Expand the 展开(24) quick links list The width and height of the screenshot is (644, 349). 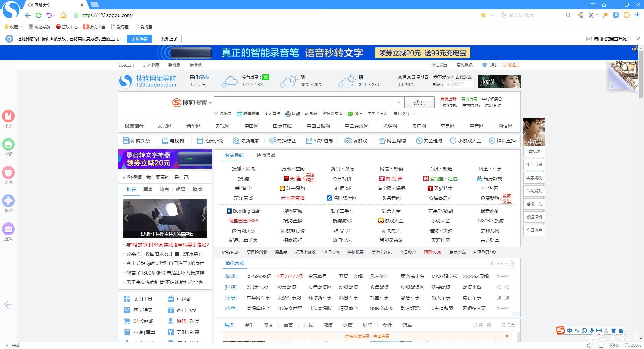tap(404, 114)
